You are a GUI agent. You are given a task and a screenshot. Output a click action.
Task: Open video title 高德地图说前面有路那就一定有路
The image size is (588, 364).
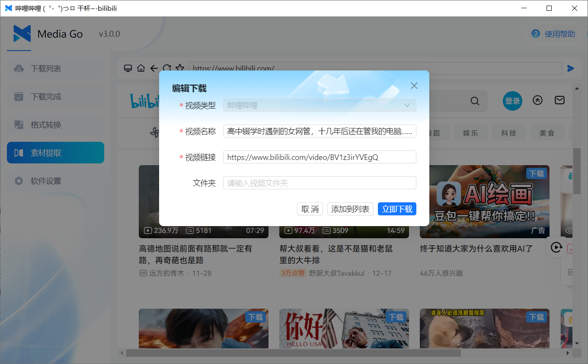point(195,254)
